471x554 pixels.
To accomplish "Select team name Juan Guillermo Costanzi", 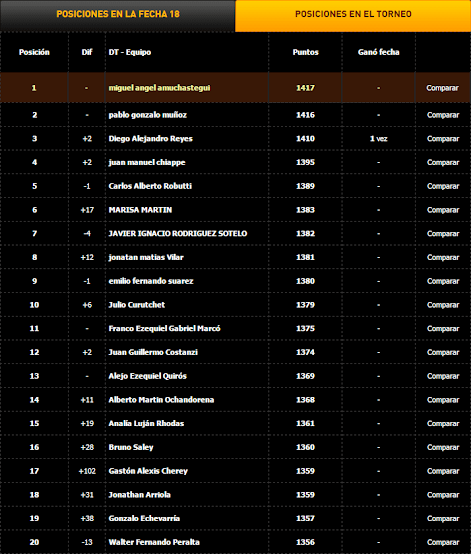I will point(153,352).
